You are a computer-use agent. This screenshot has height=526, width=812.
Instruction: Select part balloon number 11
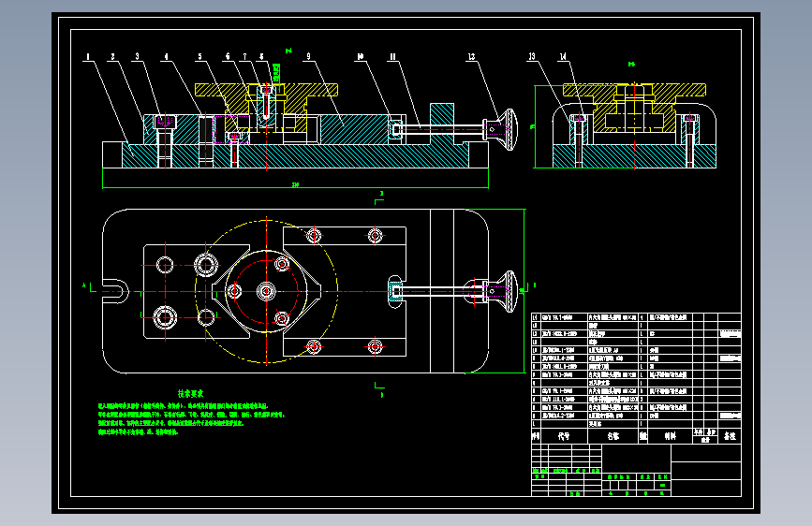393,56
